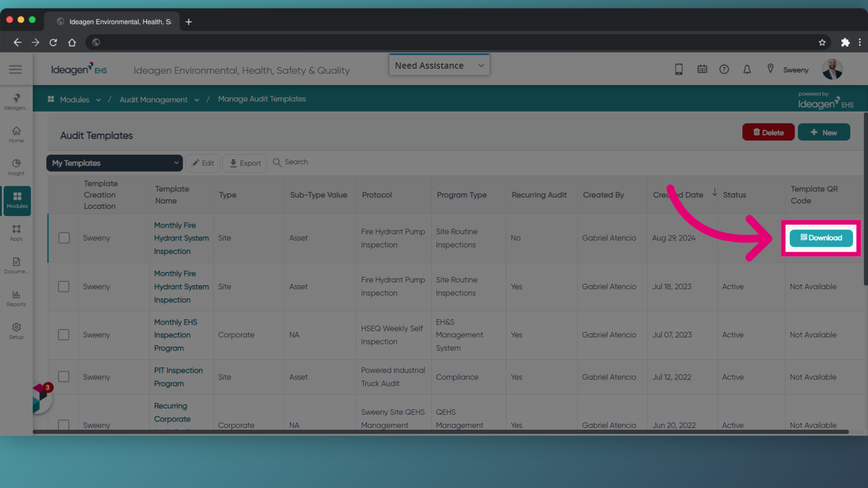The image size is (868, 488).
Task: Open Reports in the sidebar
Action: [16, 298]
